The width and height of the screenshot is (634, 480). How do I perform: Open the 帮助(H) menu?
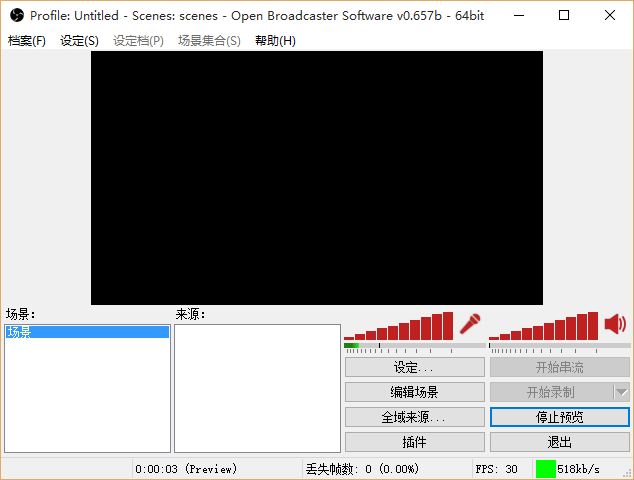point(275,41)
